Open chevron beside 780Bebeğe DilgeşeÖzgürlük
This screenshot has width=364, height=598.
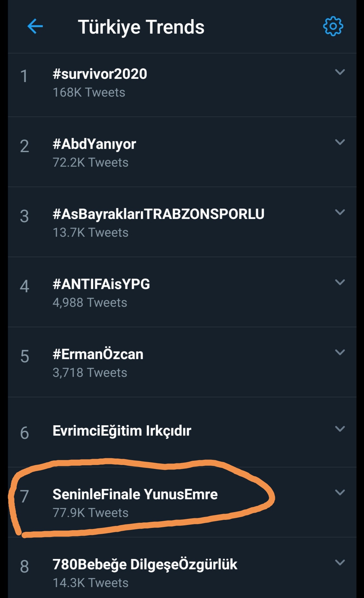[340, 562]
